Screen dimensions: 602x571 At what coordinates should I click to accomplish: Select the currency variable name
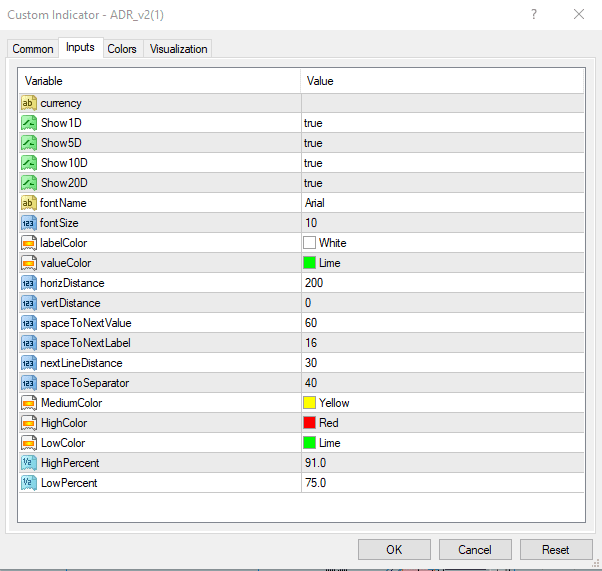point(61,103)
